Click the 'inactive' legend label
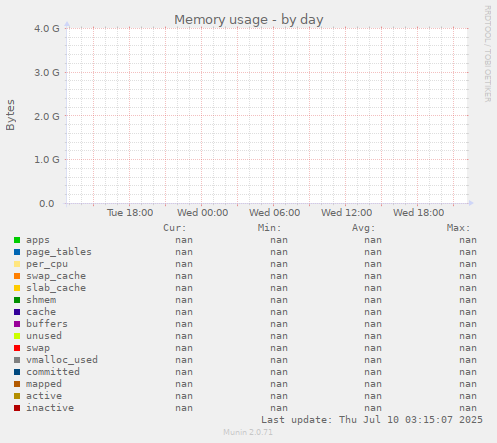Screen dimensions: 497x443 tap(50, 408)
